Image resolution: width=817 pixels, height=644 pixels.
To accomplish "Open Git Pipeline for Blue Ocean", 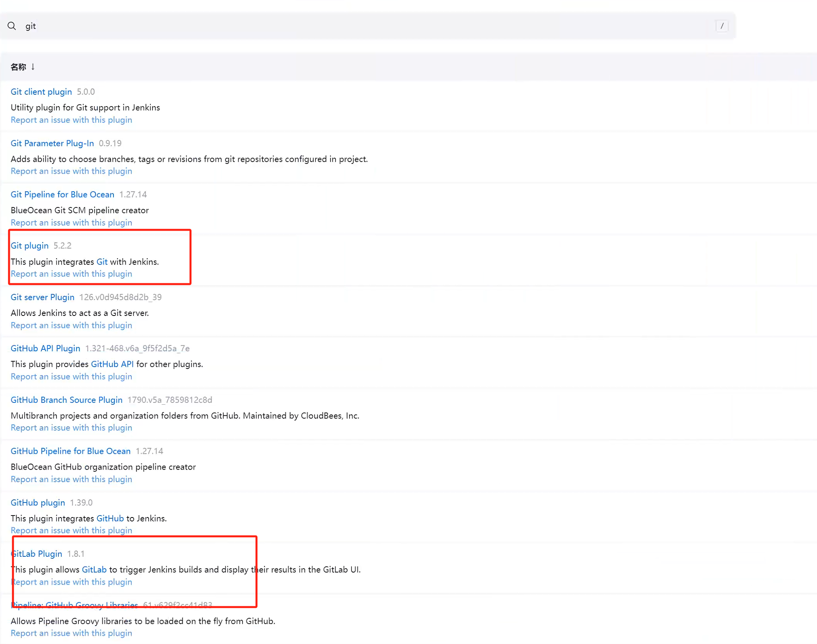I will point(62,194).
